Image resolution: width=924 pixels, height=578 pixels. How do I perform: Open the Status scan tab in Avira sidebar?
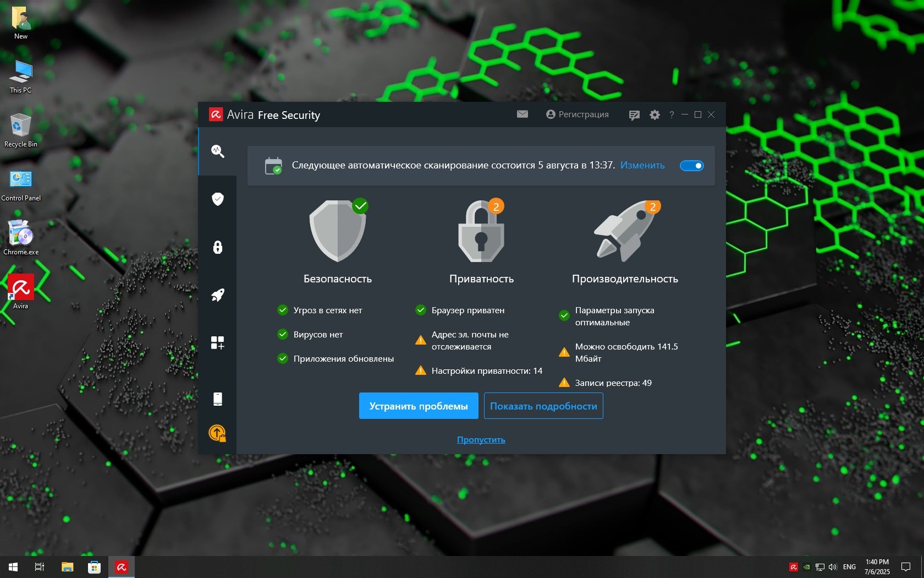click(218, 151)
